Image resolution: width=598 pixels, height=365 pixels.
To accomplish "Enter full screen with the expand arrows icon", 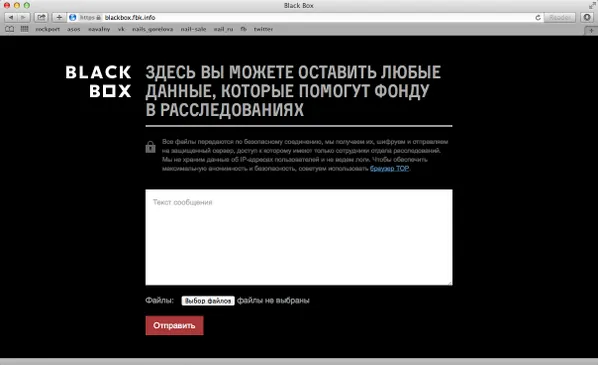I will pyautogui.click(x=592, y=5).
